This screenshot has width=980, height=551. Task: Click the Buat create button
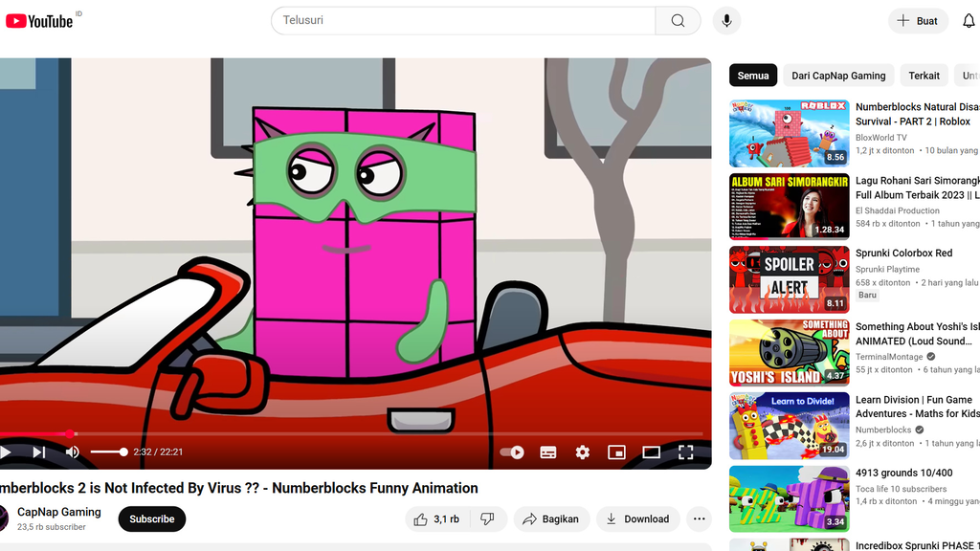tap(918, 21)
